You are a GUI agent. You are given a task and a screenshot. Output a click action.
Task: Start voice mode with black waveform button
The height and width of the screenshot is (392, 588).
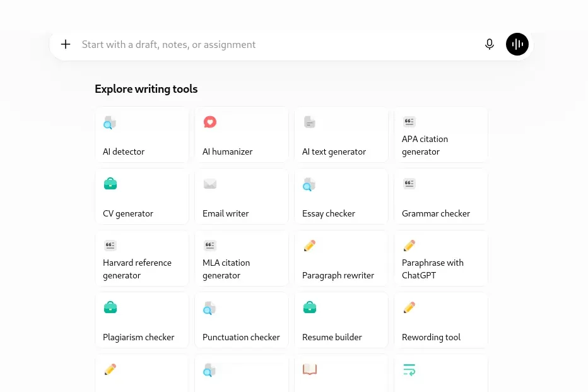(517, 44)
